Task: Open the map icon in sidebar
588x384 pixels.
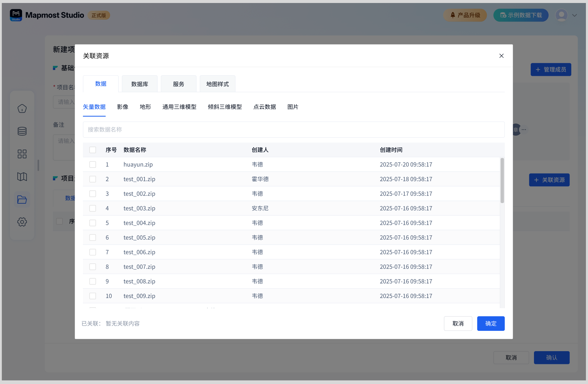Action: tap(22, 177)
